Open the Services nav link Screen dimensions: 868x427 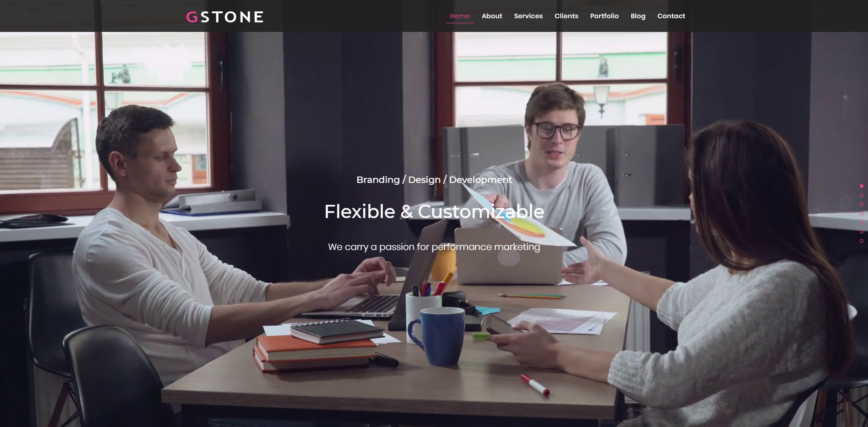[x=528, y=16]
